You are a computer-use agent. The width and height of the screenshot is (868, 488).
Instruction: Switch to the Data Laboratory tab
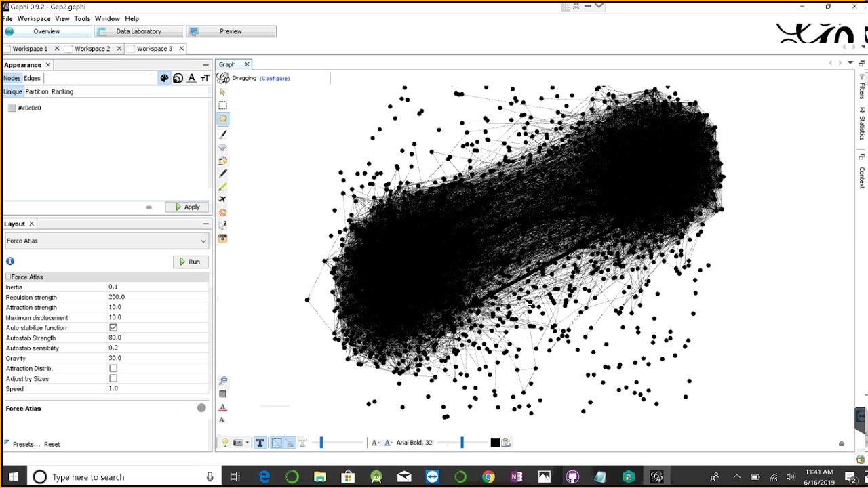tap(139, 31)
